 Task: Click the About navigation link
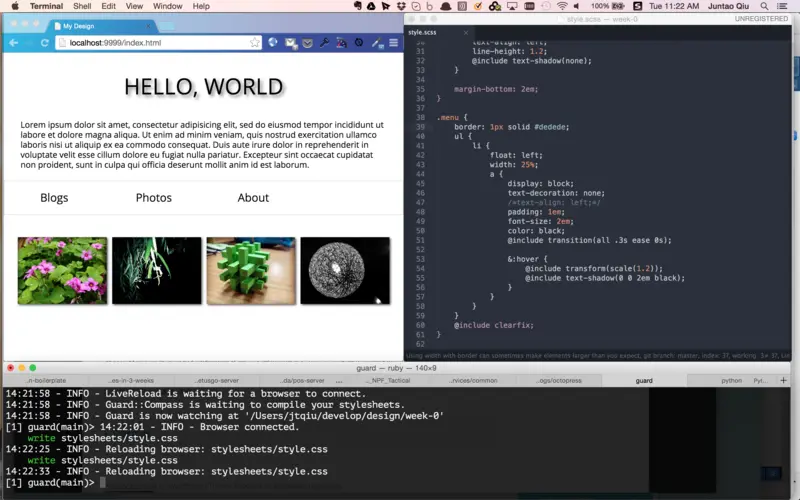253,198
